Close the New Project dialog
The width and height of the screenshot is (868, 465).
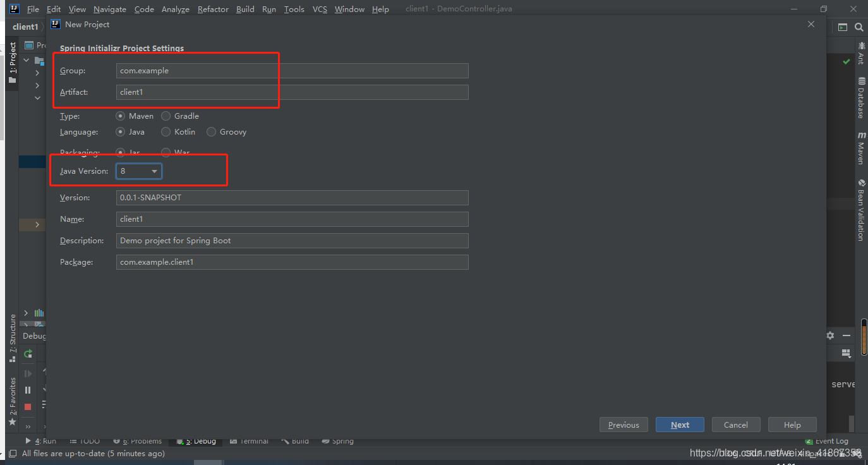tap(811, 24)
